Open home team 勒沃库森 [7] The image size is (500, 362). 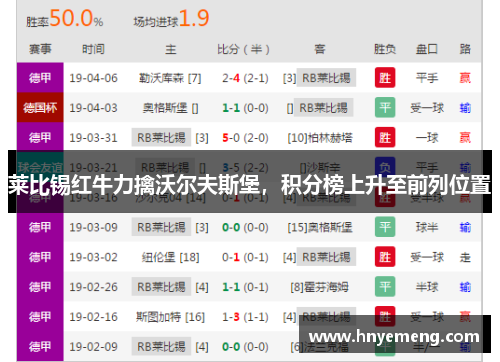point(170,78)
